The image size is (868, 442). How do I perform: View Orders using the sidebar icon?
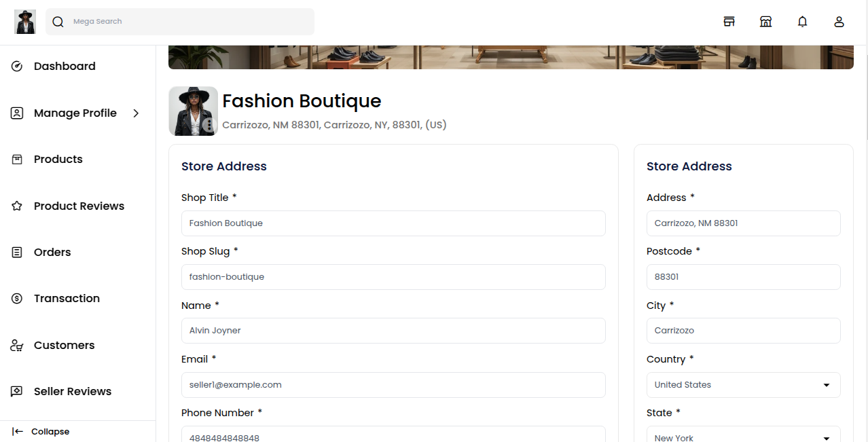[52, 252]
